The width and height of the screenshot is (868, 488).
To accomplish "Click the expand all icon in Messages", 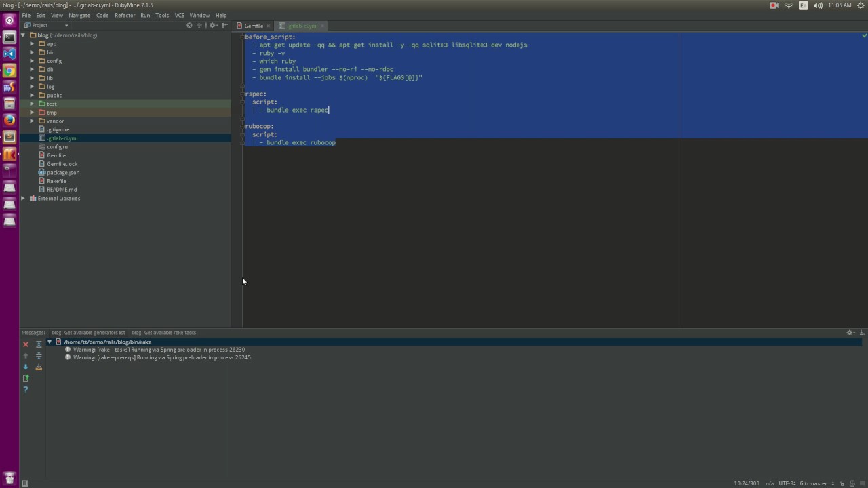I will 39,344.
